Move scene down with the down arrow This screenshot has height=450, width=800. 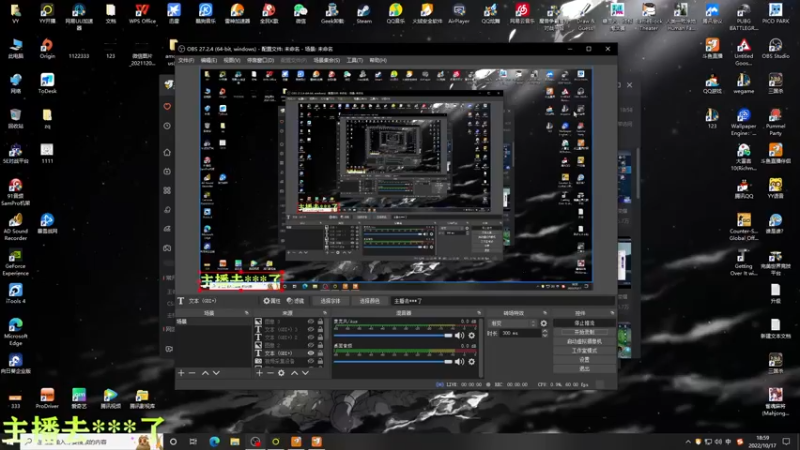click(216, 373)
